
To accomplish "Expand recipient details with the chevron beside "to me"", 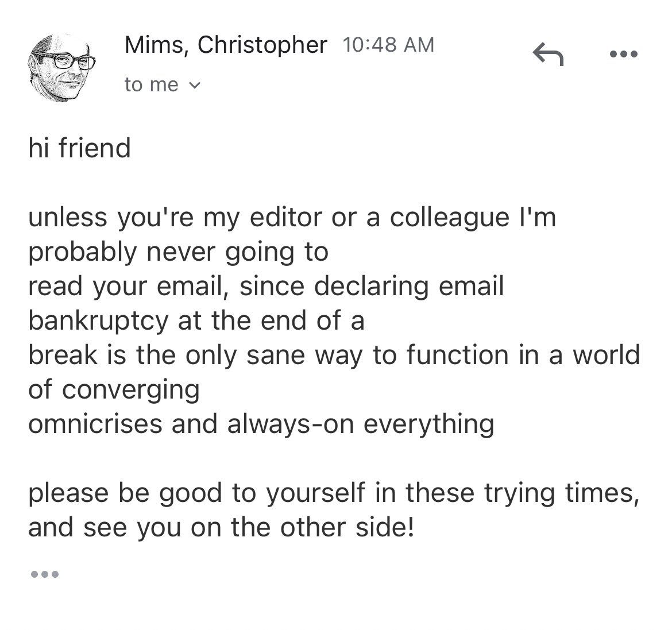I will point(194,86).
